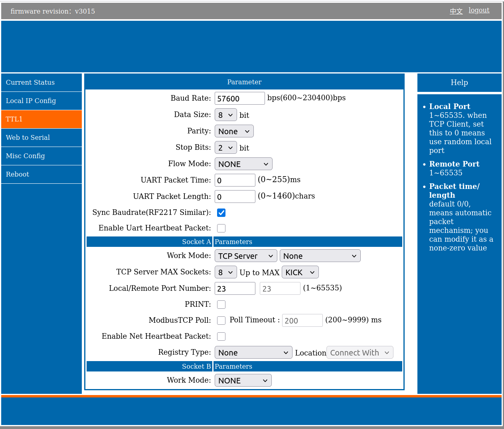Tick the PRINT checkbox
504x429 pixels.
click(x=221, y=304)
